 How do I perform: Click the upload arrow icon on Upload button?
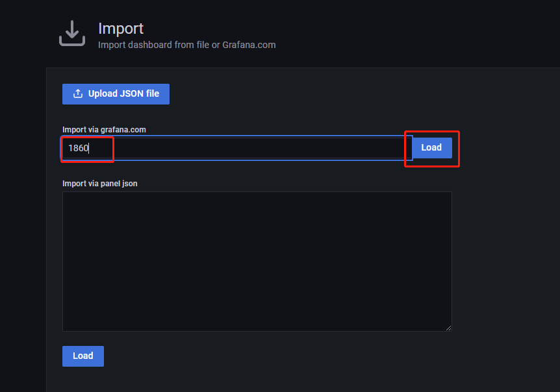click(x=78, y=93)
